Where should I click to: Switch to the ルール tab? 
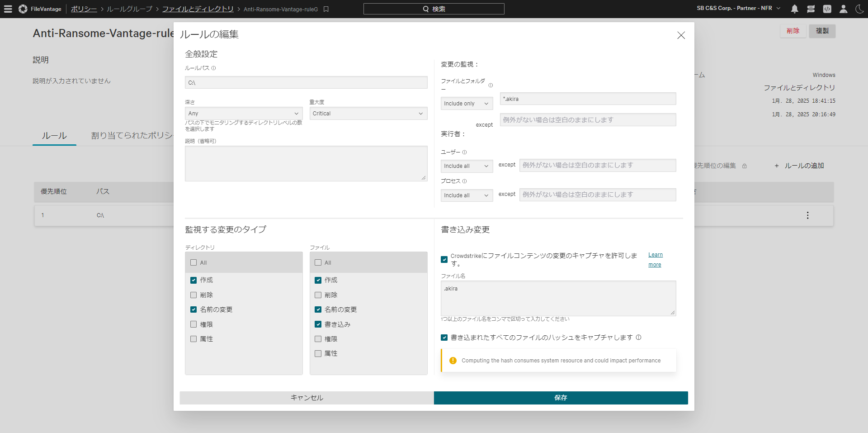click(54, 136)
